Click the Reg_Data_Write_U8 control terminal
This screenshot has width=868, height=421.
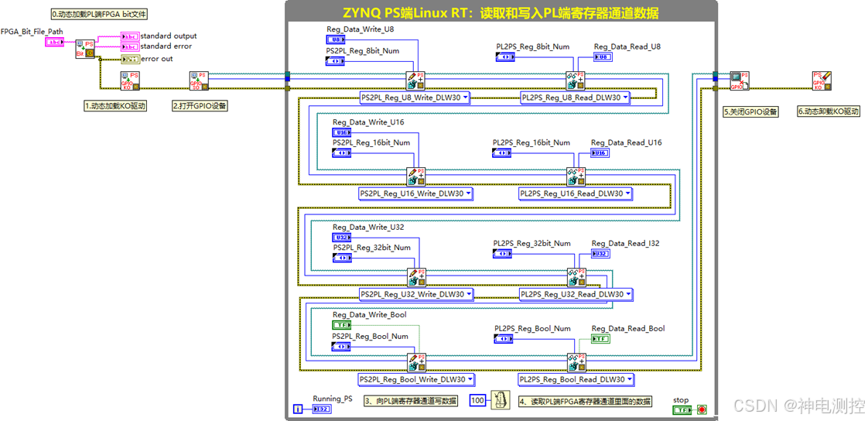[336, 39]
